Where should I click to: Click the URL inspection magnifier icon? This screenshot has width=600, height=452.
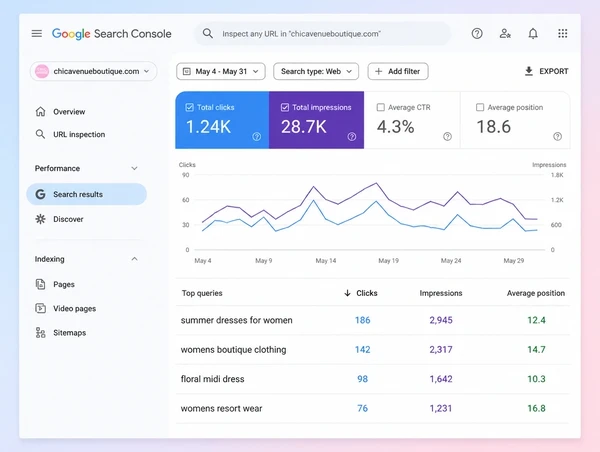click(x=40, y=134)
